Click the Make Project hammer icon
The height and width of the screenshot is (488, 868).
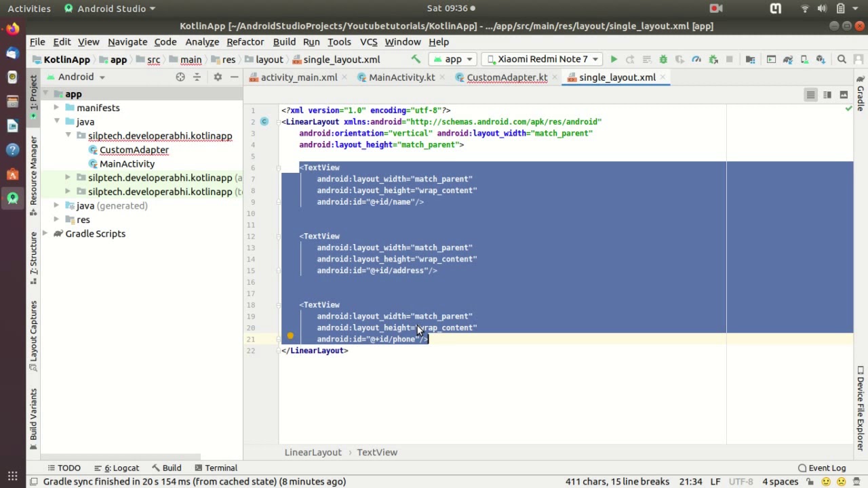(x=416, y=59)
